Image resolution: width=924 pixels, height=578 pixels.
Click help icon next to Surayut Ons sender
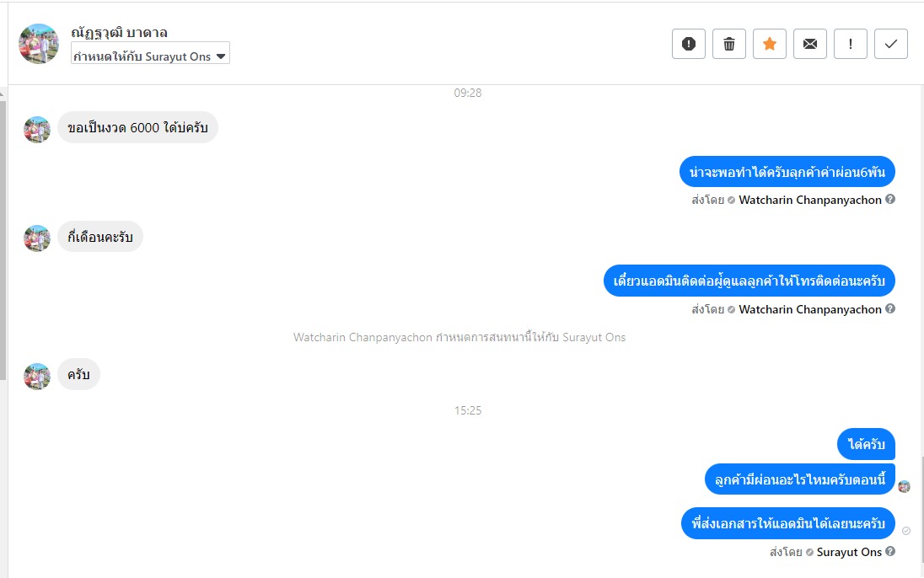(x=890, y=552)
